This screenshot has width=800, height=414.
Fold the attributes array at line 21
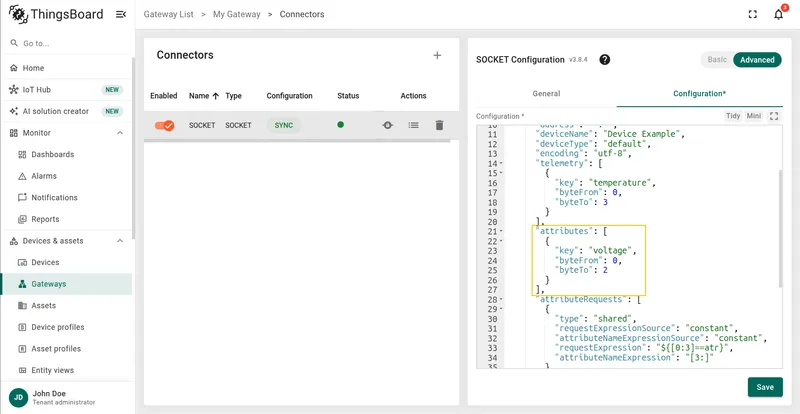tap(501, 231)
